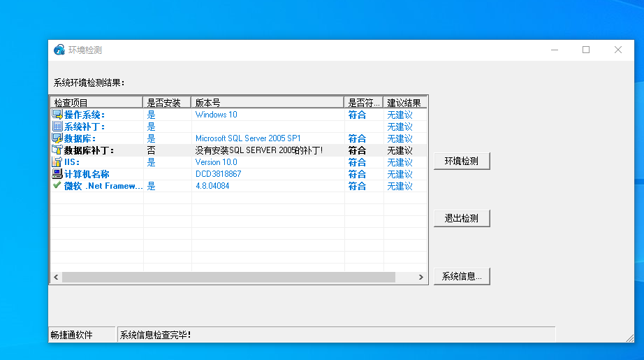Click the 退出检测 button
This screenshot has height=360, width=644.
point(462,218)
